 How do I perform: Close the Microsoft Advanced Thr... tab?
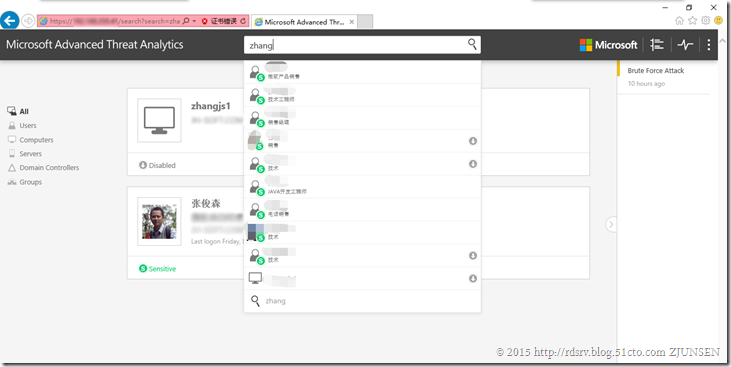tap(352, 22)
